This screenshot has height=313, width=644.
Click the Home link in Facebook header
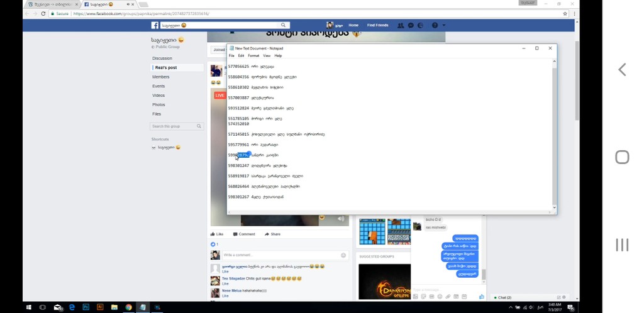point(353,25)
